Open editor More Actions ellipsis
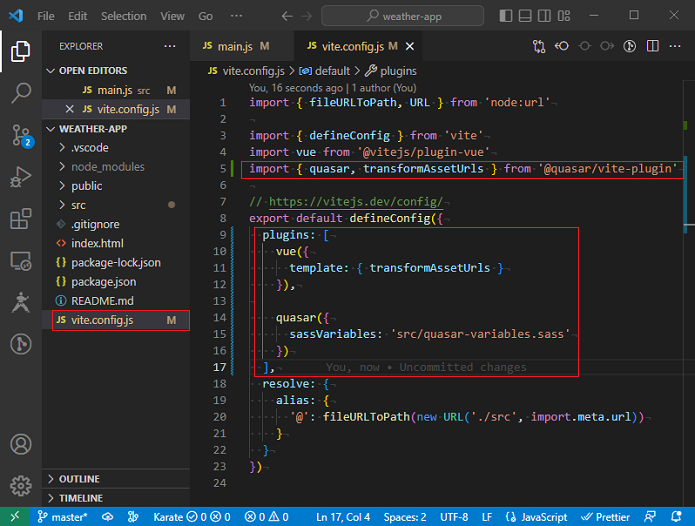The height and width of the screenshot is (526, 695). point(675,46)
